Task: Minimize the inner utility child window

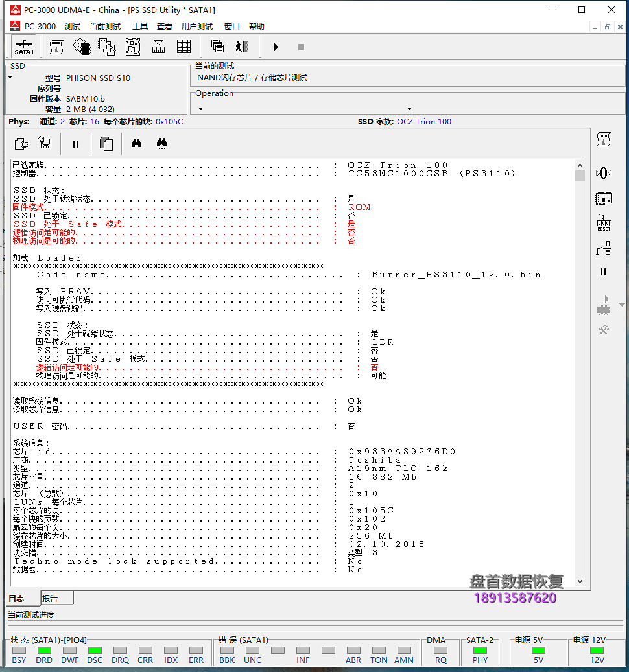Action: pyautogui.click(x=595, y=27)
